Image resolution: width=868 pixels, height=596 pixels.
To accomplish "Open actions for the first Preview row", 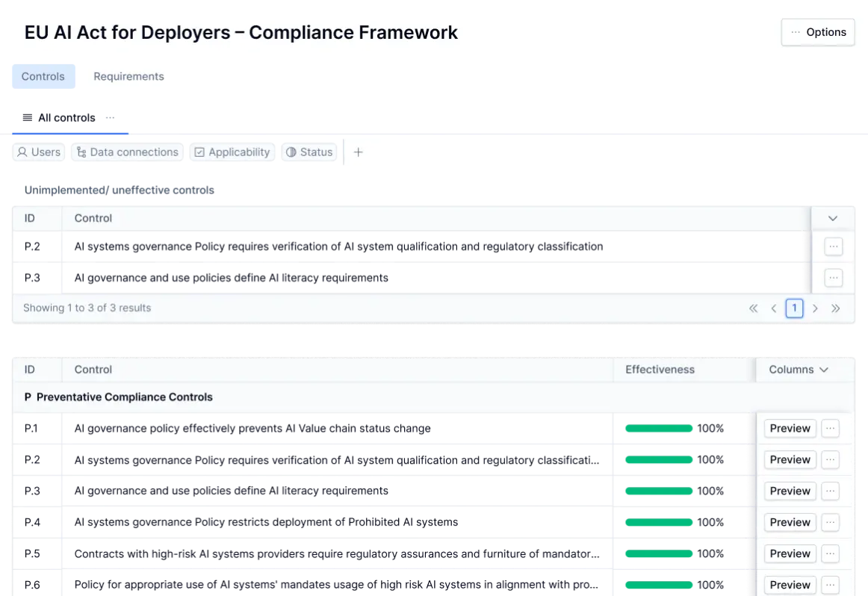I will tap(831, 428).
